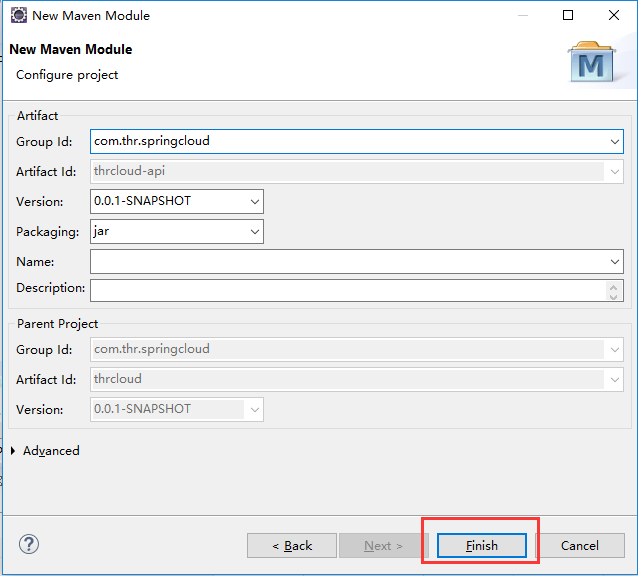This screenshot has width=638, height=576.
Task: Click the 'Packaging:' label
Action: 48,232
